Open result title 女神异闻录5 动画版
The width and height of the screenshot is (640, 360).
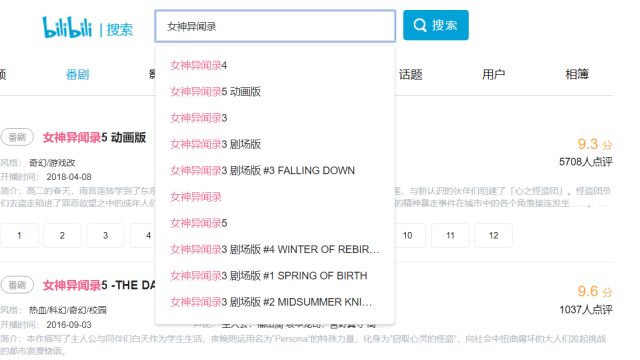94,138
